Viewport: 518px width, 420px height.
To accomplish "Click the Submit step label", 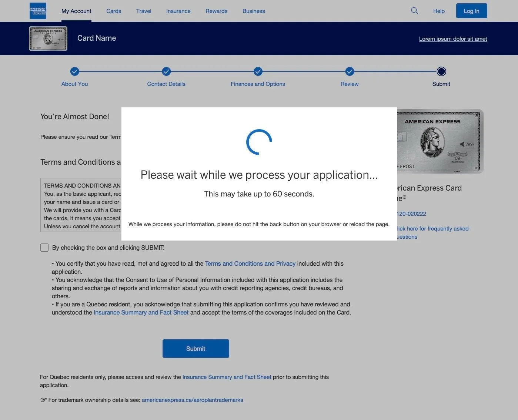I will click(441, 84).
